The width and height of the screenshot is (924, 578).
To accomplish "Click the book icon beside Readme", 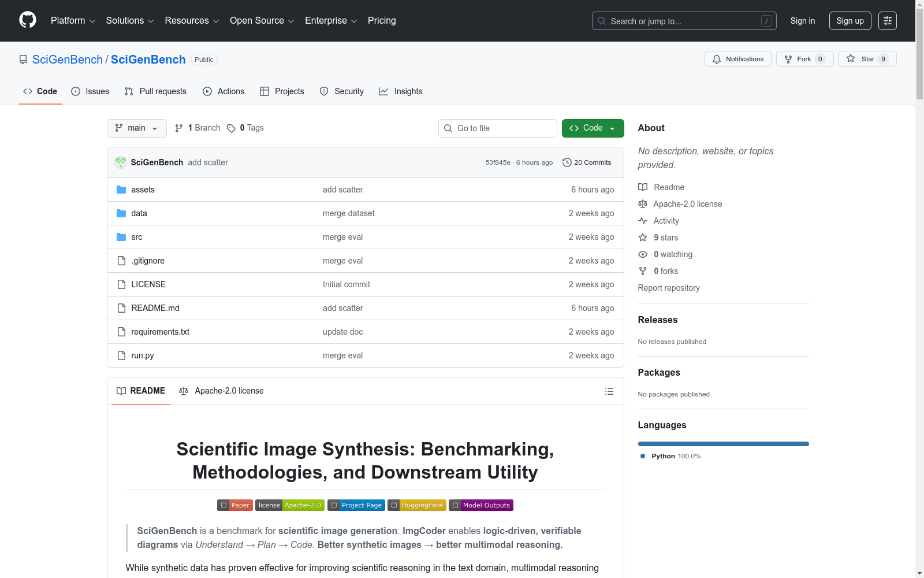I will 643,187.
